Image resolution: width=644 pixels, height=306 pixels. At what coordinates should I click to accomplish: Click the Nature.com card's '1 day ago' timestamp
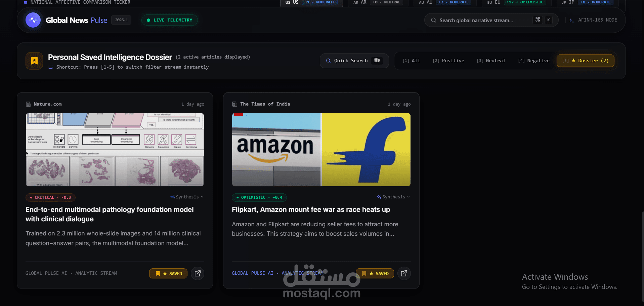click(x=193, y=104)
